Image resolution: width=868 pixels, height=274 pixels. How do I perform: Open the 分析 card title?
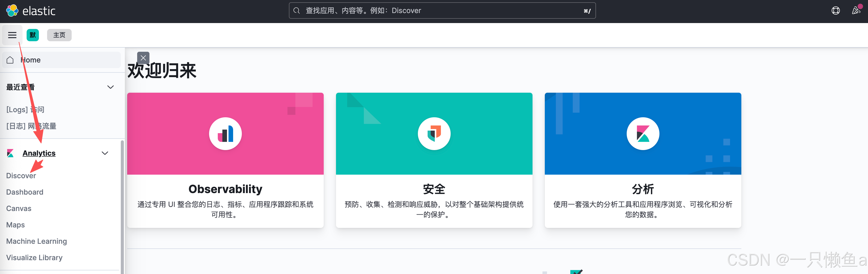pyautogui.click(x=643, y=189)
